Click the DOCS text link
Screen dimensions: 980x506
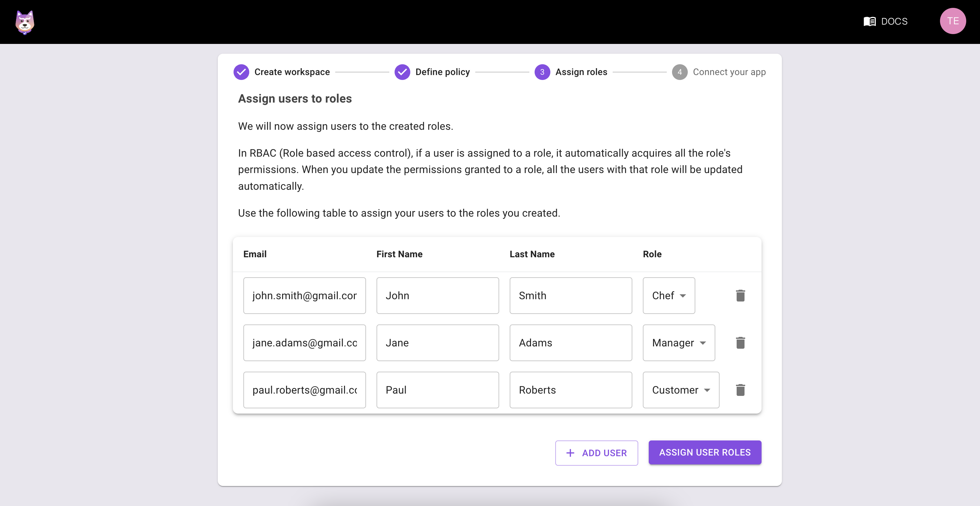[894, 21]
